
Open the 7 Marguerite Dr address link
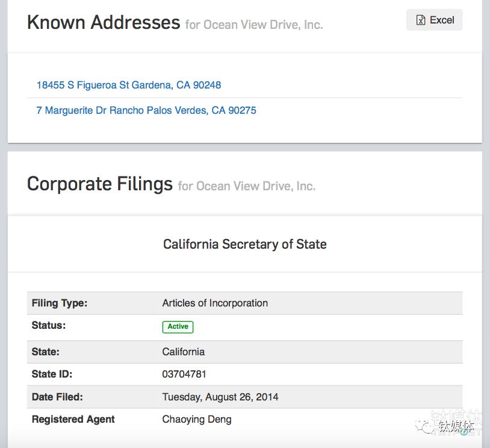146,110
